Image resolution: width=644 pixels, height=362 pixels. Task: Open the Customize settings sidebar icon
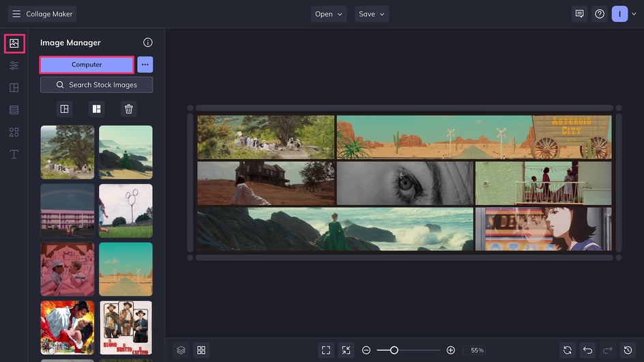[14, 66]
